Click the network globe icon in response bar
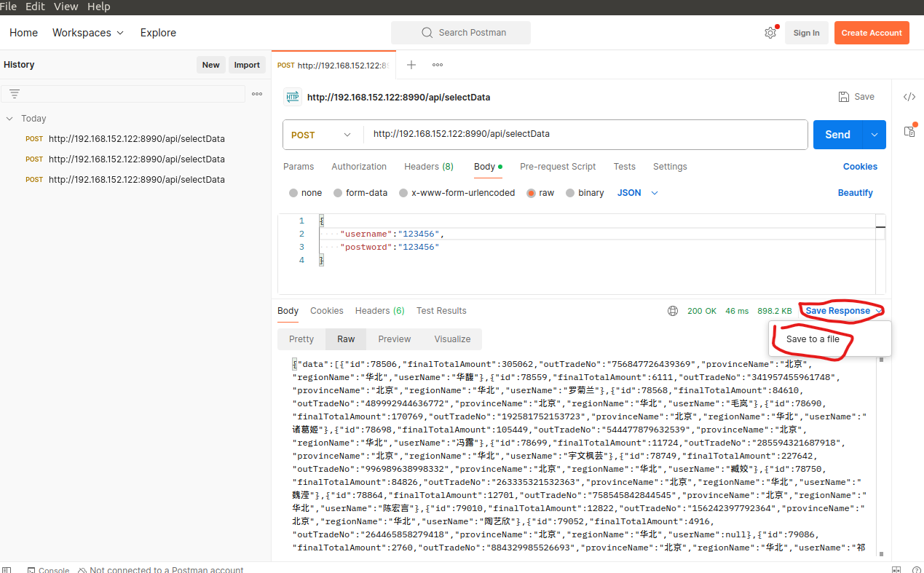This screenshot has width=924, height=573. click(x=673, y=311)
